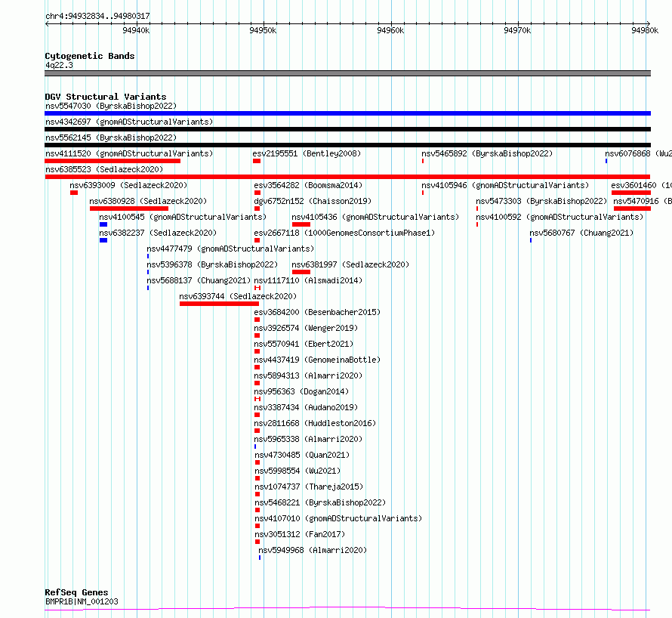Click nsv5688137 (Chuang2021) label
This screenshot has height=618, width=672.
199,280
